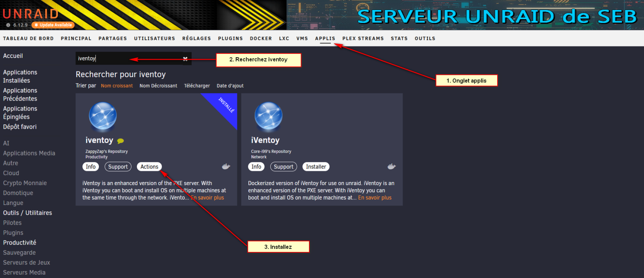Open Actions on the installed iventoy card
Image resolution: width=644 pixels, height=278 pixels.
click(x=149, y=167)
